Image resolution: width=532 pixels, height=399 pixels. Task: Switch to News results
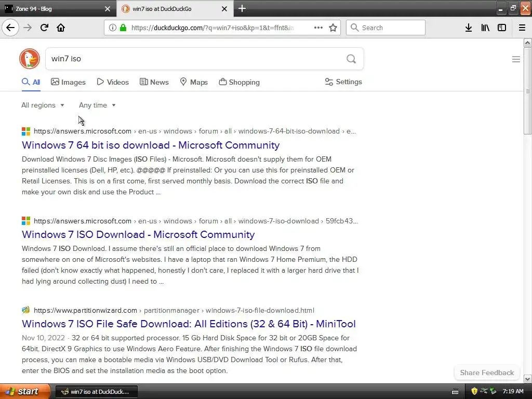(x=154, y=82)
